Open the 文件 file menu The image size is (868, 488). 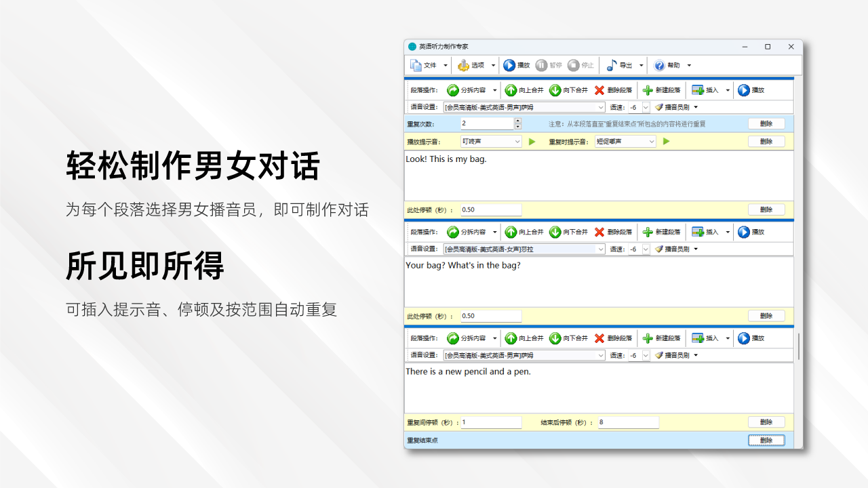[x=427, y=65]
